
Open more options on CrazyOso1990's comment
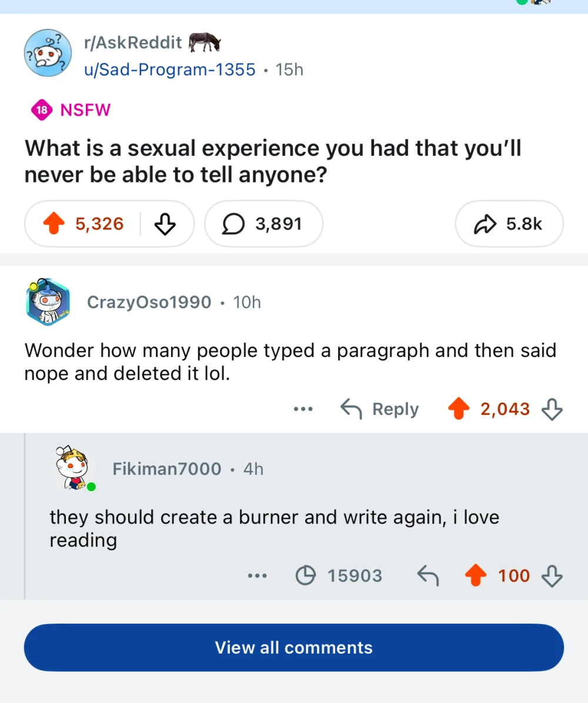[303, 409]
